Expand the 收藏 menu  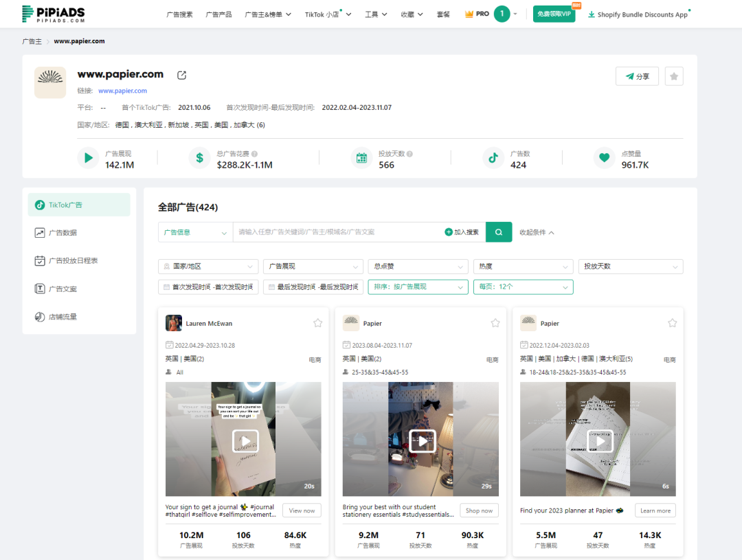point(412,14)
